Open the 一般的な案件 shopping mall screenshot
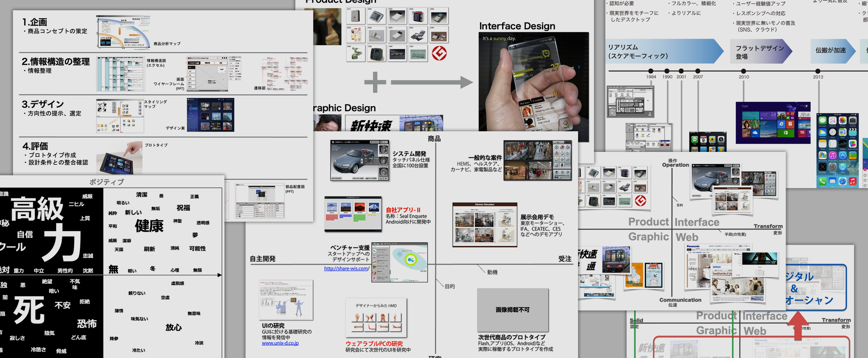 (537, 160)
